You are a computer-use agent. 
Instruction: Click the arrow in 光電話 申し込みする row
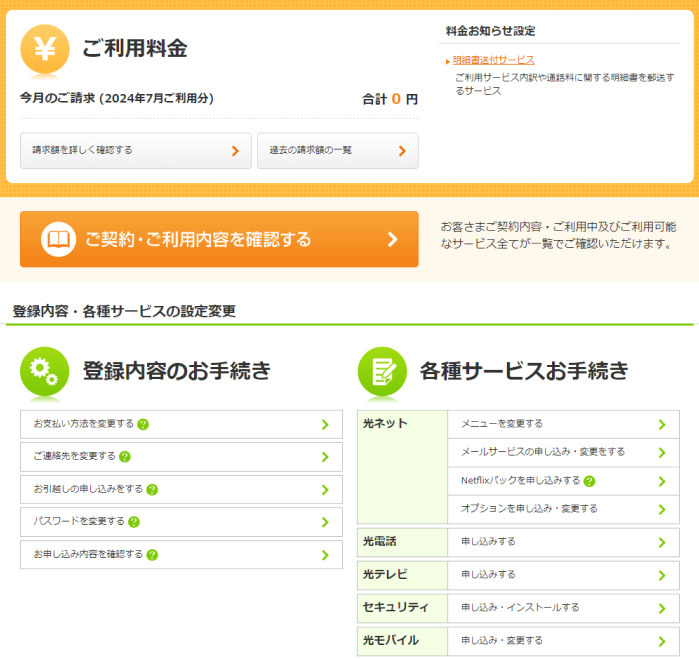pyautogui.click(x=661, y=542)
